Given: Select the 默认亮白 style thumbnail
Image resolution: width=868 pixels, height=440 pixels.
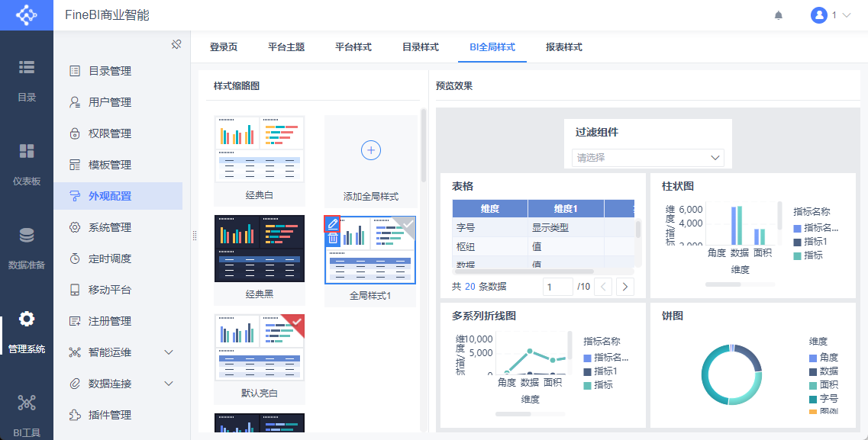Looking at the screenshot, I should click(260, 348).
